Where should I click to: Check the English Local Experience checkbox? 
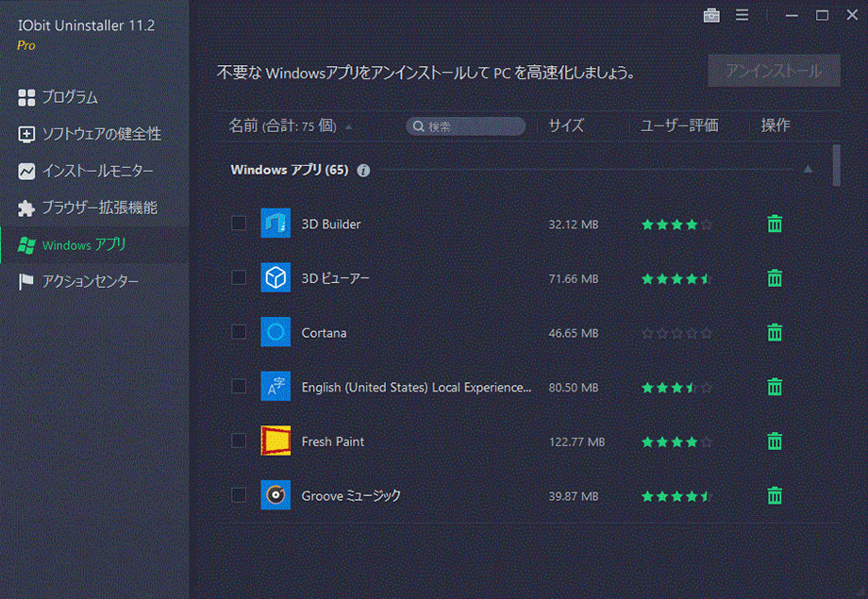(x=239, y=386)
